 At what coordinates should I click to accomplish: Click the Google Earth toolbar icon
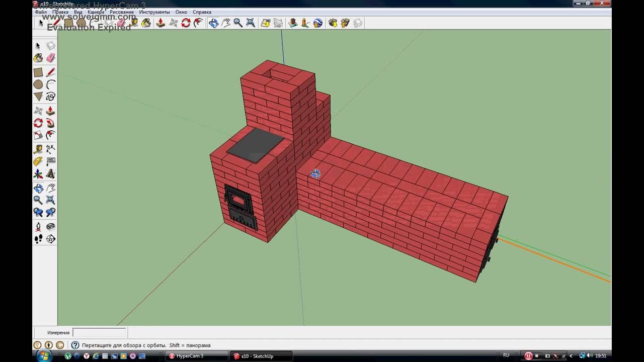pyautogui.click(x=317, y=23)
